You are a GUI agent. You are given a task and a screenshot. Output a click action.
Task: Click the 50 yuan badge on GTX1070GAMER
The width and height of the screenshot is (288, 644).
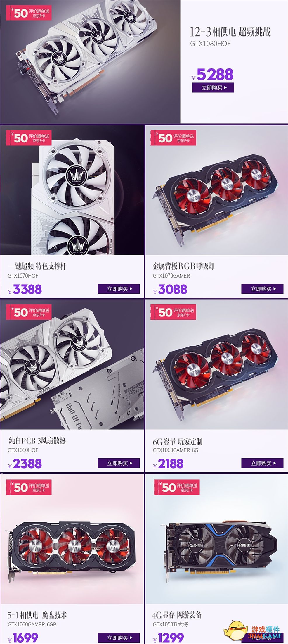coord(173,137)
